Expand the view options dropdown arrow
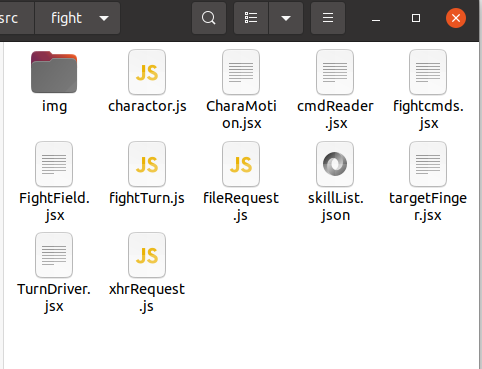482x369 pixels. tap(286, 18)
